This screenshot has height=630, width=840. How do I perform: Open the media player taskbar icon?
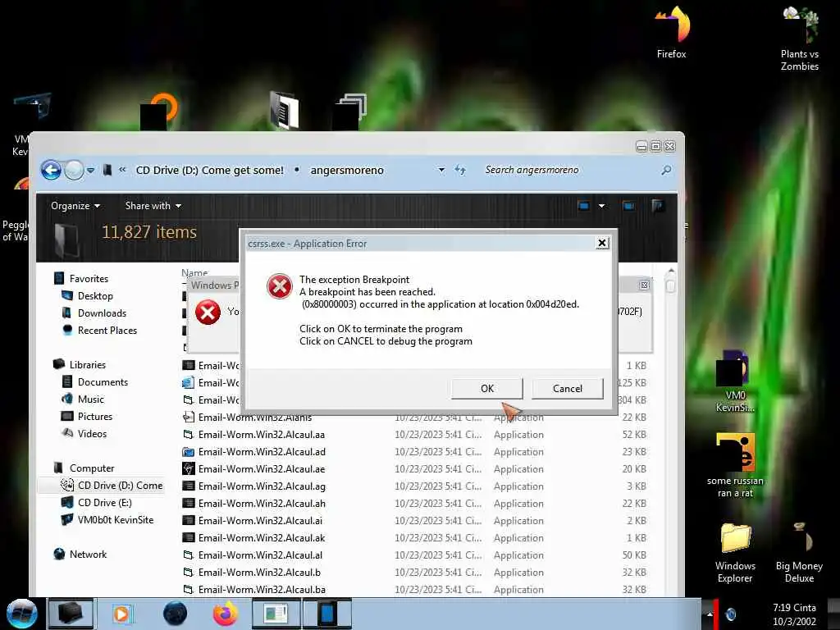121,614
